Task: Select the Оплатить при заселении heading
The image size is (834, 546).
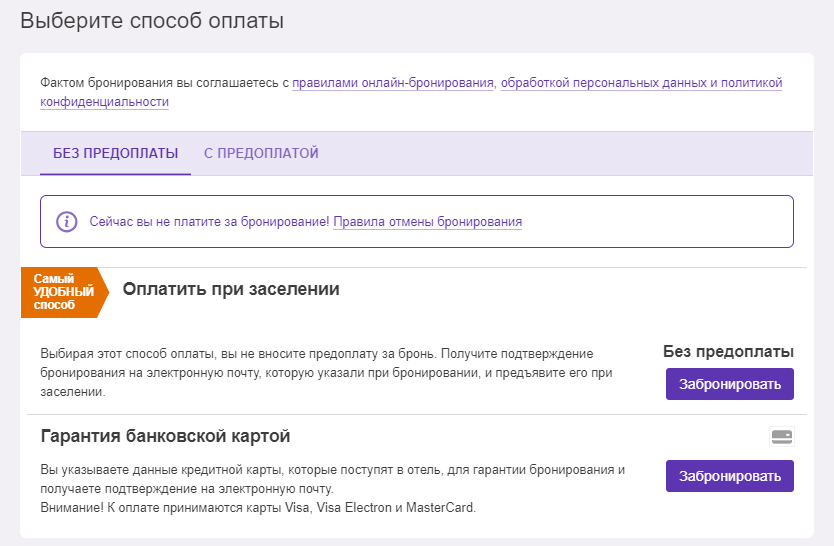Action: pyautogui.click(x=231, y=289)
